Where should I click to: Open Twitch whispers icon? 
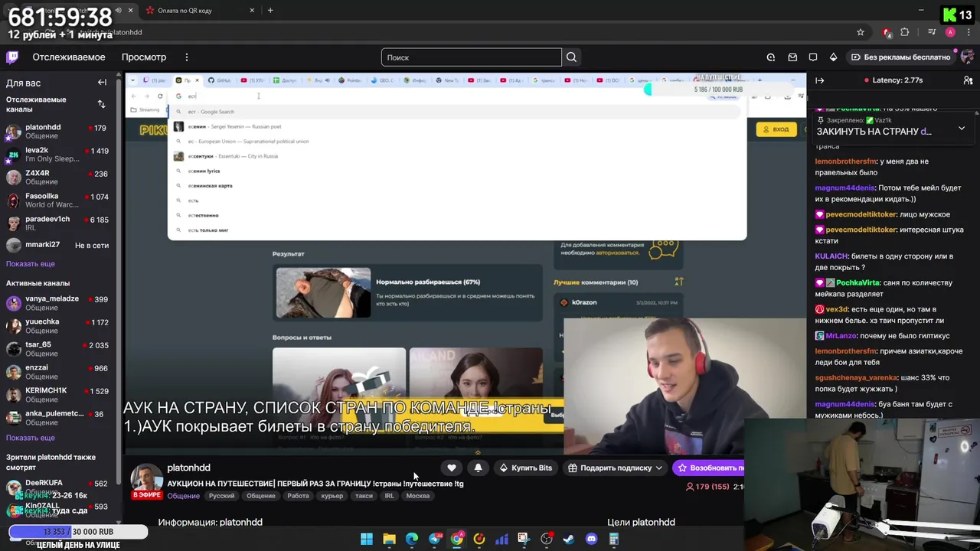point(813,57)
